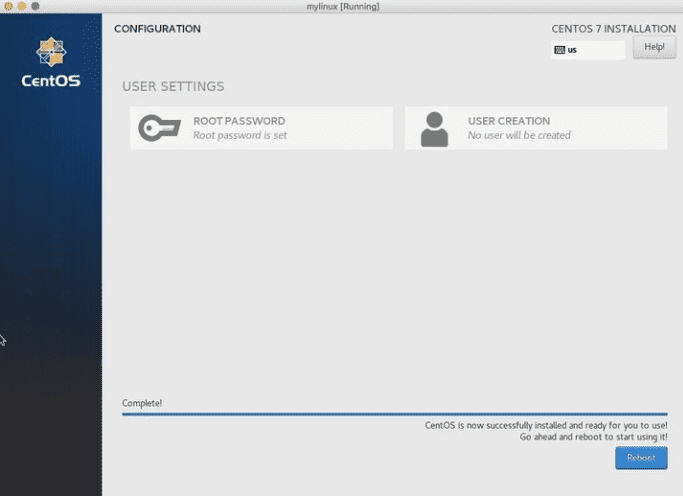Select the 'No user will be created' status
Image resolution: width=683 pixels, height=496 pixels.
[519, 135]
